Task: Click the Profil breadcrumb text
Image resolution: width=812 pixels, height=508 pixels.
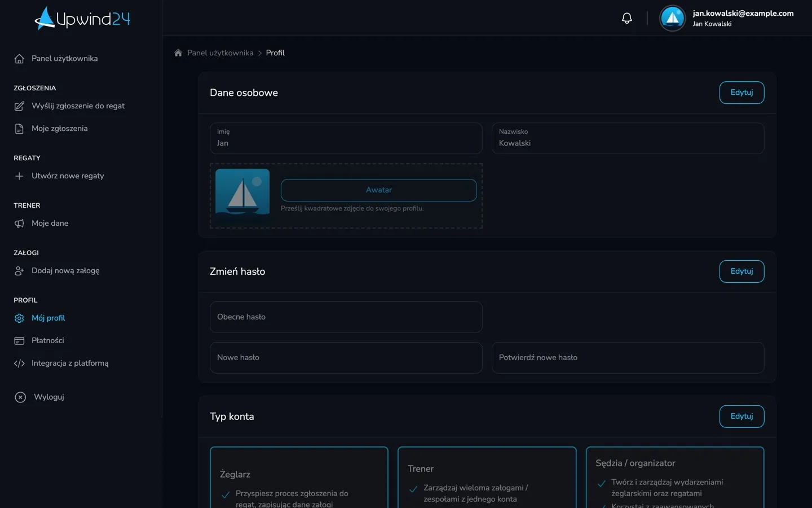Action: 275,52
